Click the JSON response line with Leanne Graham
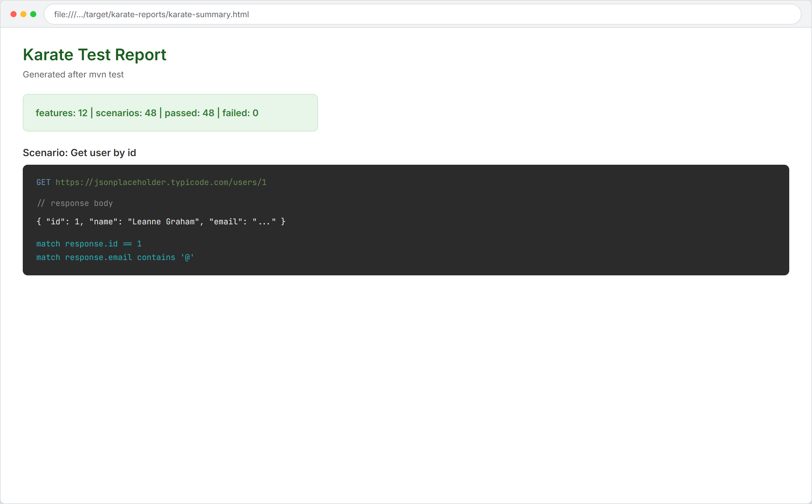The image size is (812, 504). (x=161, y=222)
